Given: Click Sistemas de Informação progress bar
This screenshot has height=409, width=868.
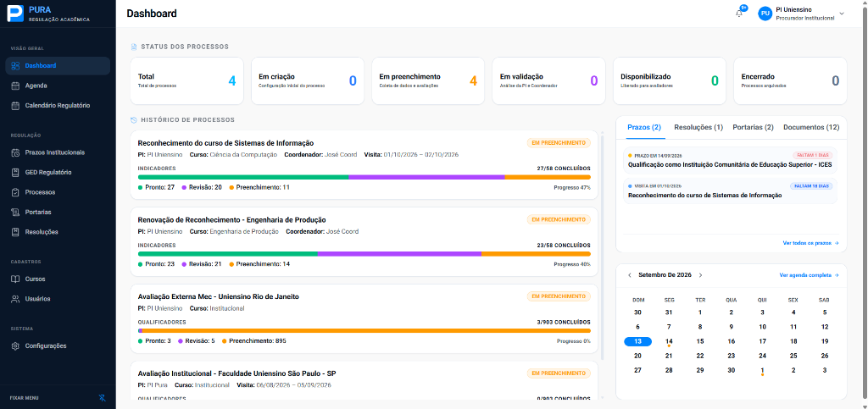Looking at the screenshot, I should pos(364,178).
